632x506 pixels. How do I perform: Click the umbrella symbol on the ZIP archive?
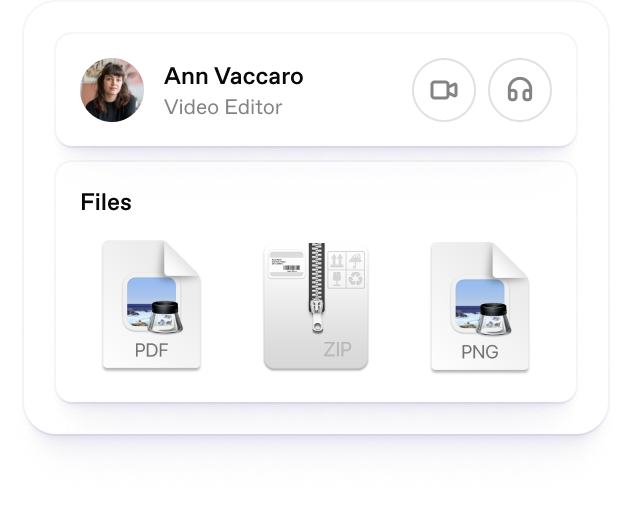356,260
